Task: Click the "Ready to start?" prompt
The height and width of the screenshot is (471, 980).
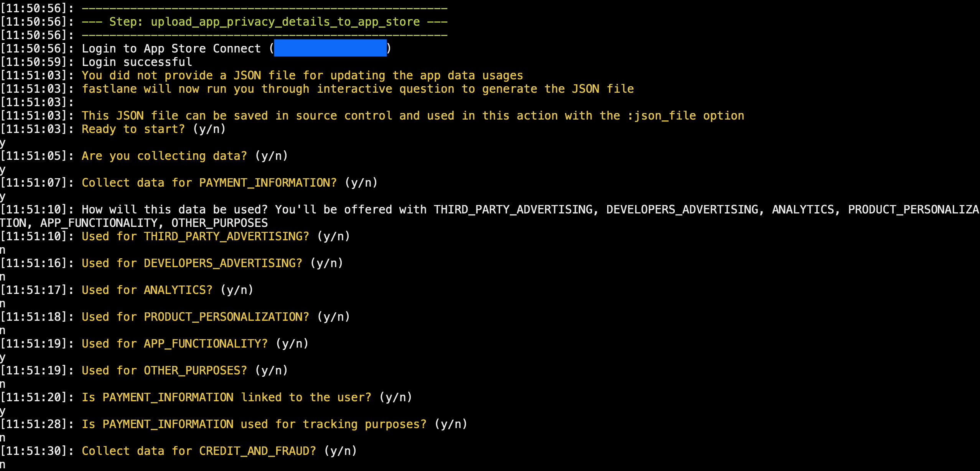Action: click(153, 129)
